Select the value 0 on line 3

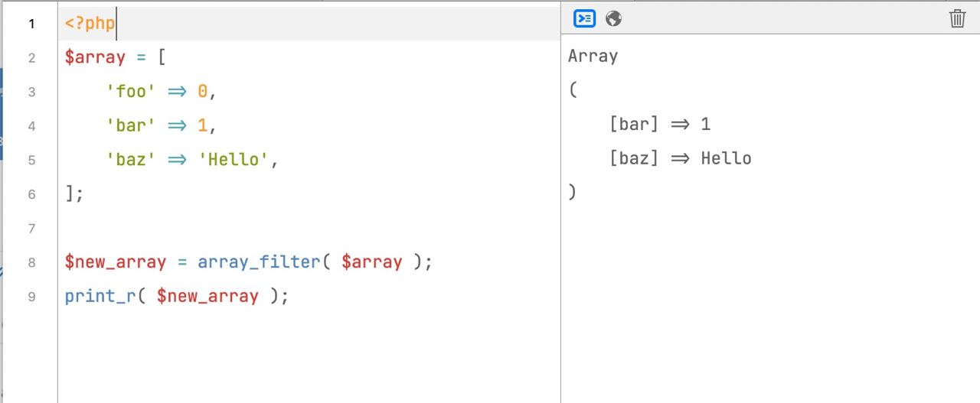203,92
